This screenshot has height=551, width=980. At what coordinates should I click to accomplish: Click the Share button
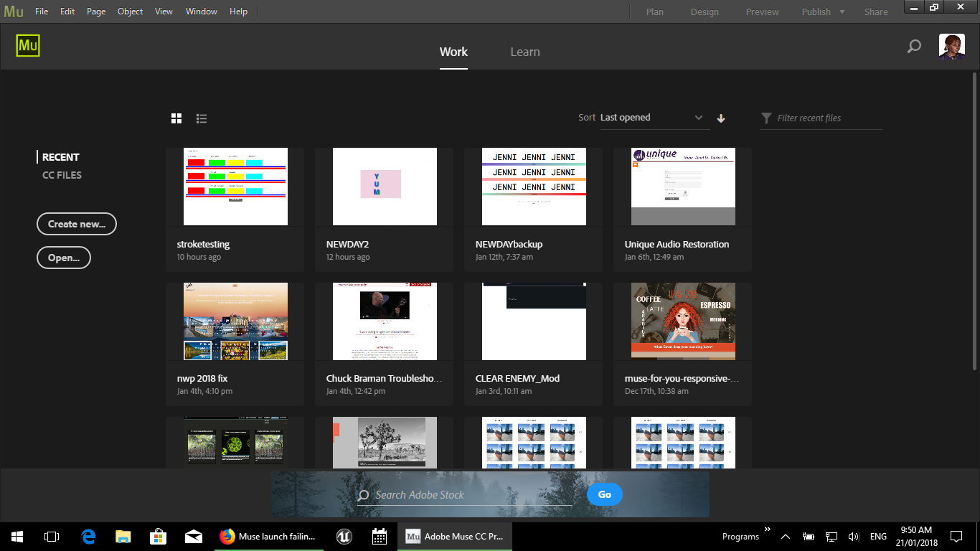coord(876,11)
